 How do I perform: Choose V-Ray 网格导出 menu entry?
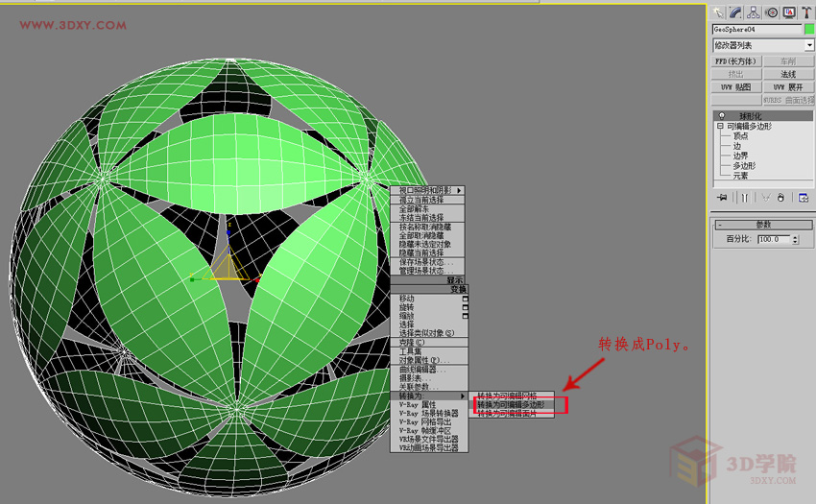click(x=429, y=422)
